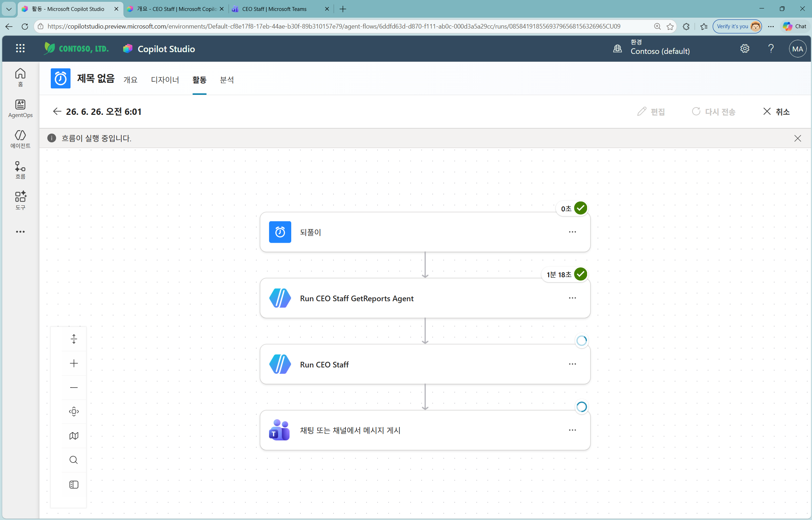812x520 pixels.
Task: Go back using the run arrow
Action: coord(57,112)
